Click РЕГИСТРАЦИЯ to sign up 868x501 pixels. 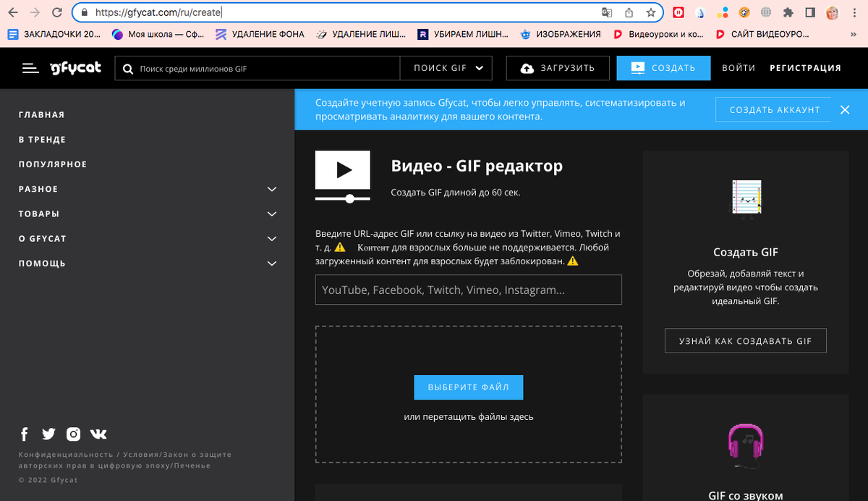(805, 68)
